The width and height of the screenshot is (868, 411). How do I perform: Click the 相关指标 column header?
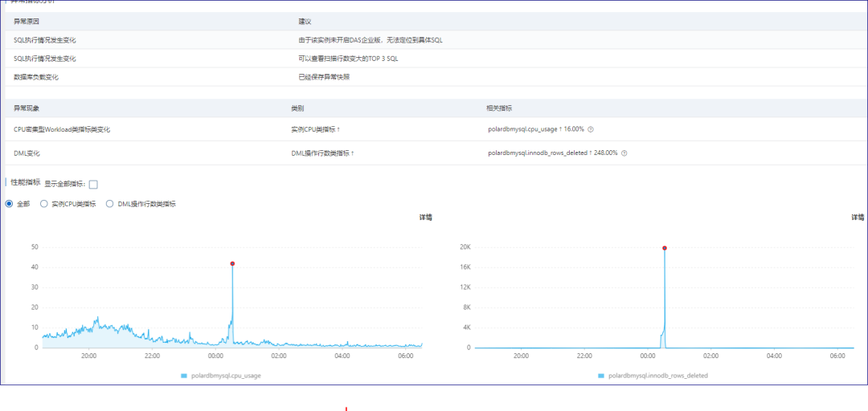[x=500, y=108]
